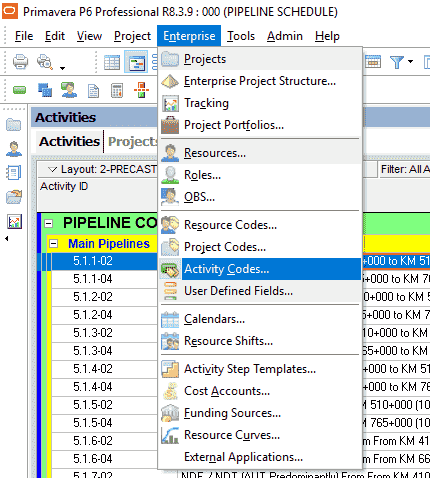
Task: Open the Admin menu
Action: [285, 36]
